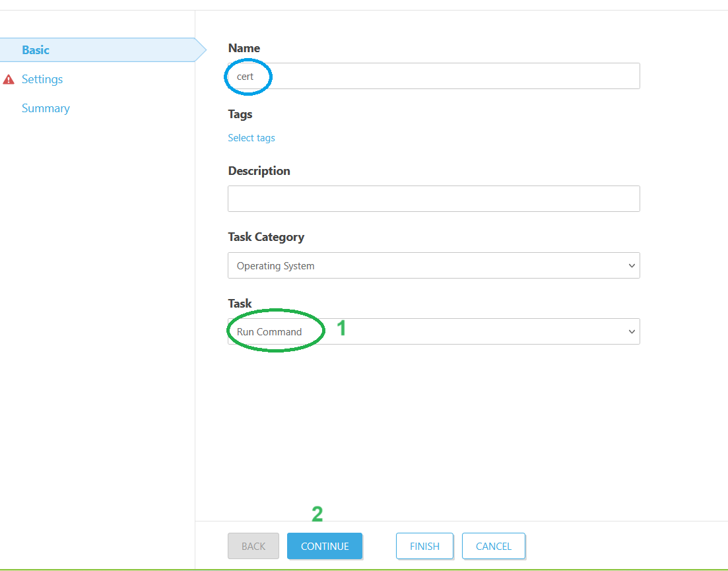The height and width of the screenshot is (571, 728).
Task: Click the chevron arrow of Task Category
Action: click(x=632, y=266)
